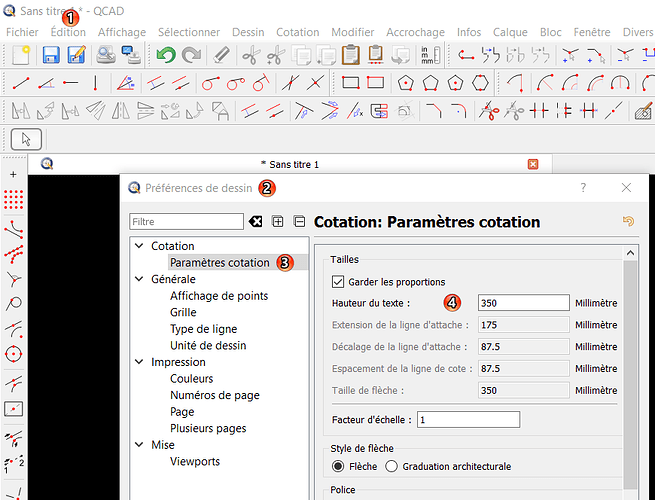
Task: Click the collapse all tree icon
Action: [x=300, y=221]
